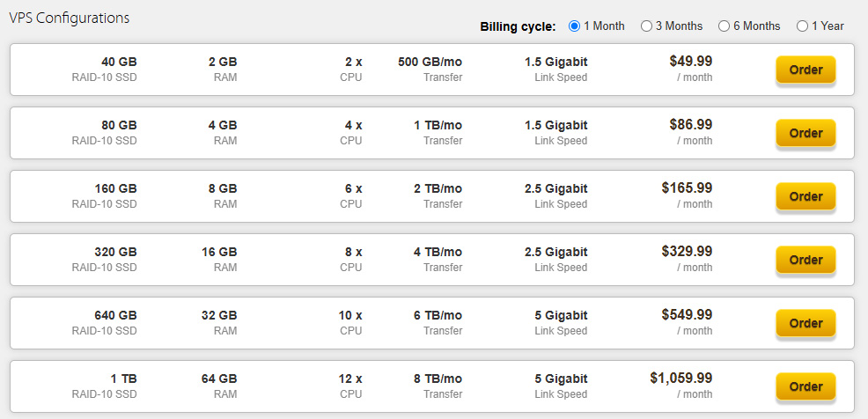Select the 3 Months billing cycle

point(646,26)
